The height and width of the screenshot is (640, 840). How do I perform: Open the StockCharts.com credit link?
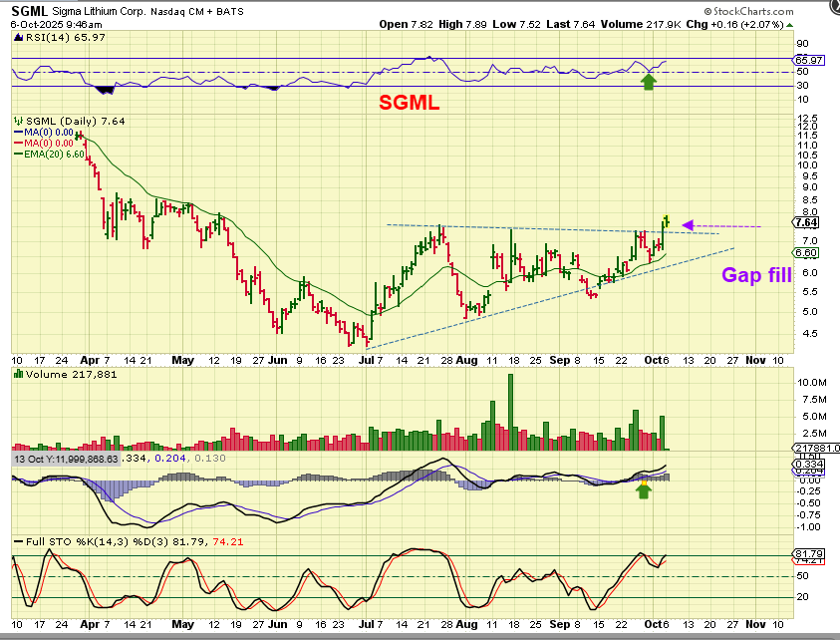point(748,11)
